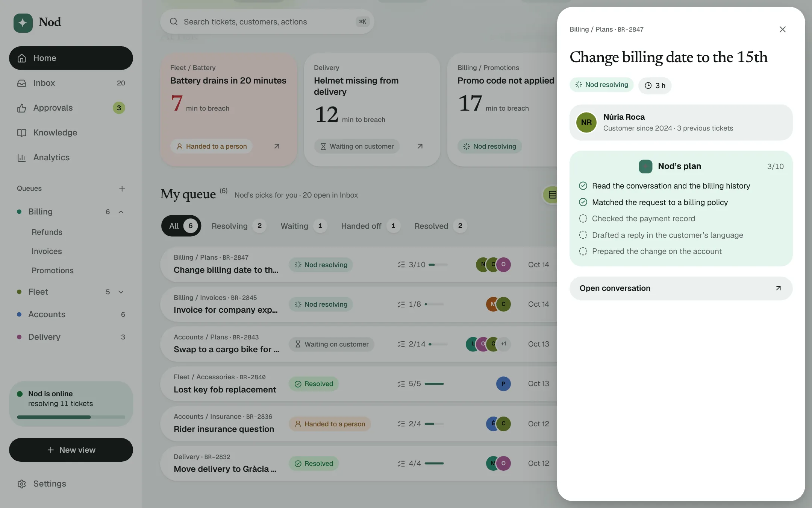Open Rider insurance question ticket
The image size is (812, 508).
coord(359,424)
